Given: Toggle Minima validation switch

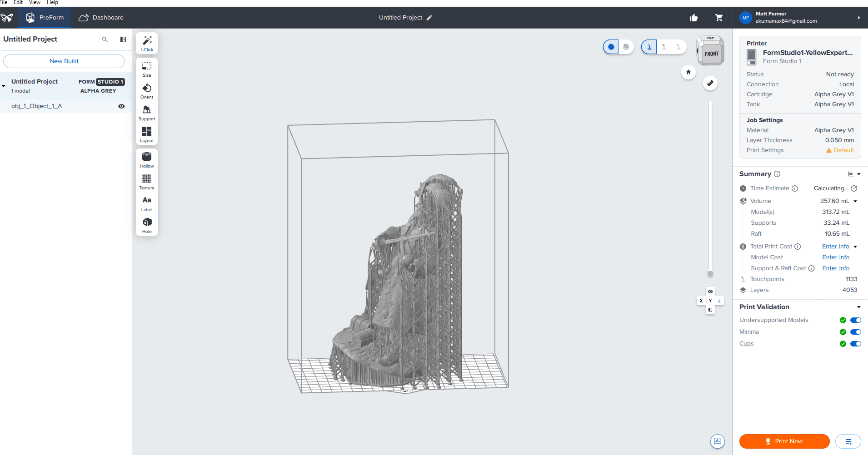Looking at the screenshot, I should [x=856, y=332].
